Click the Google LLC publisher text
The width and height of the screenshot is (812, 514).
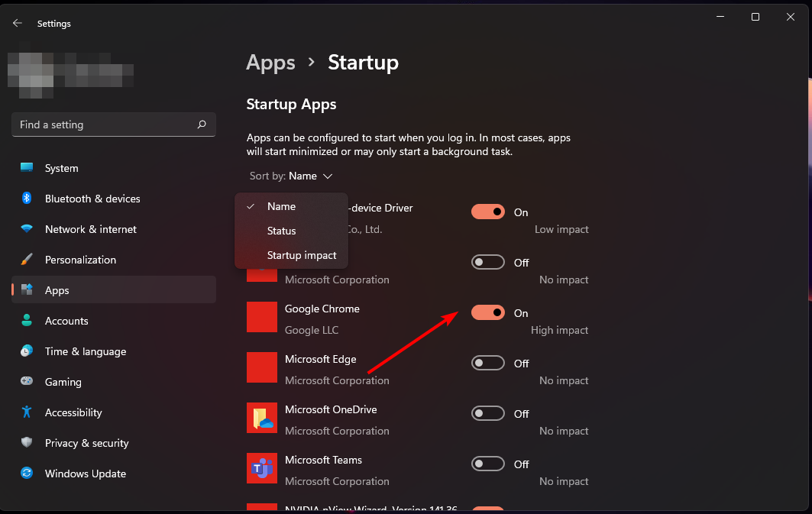[x=311, y=330]
